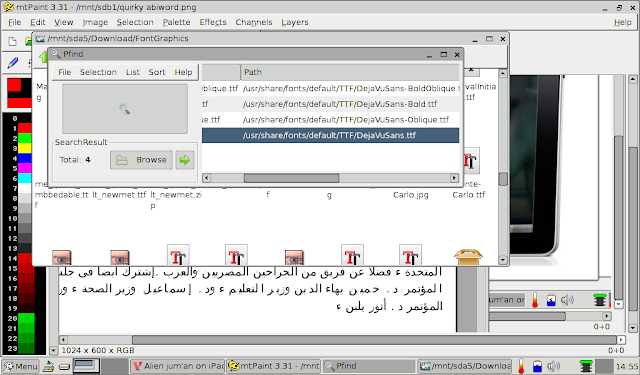
Task: Click the right arrow of Pfind's horizontal scrollbar
Action: coord(454,178)
